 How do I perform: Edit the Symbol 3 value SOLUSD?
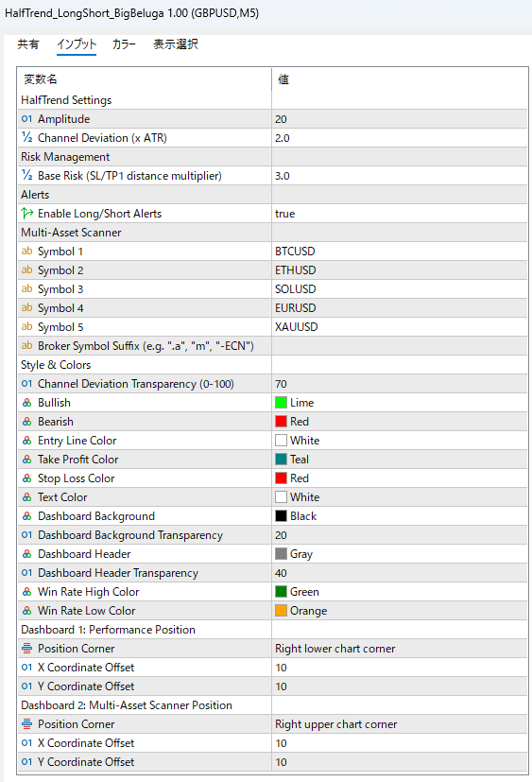[400, 289]
